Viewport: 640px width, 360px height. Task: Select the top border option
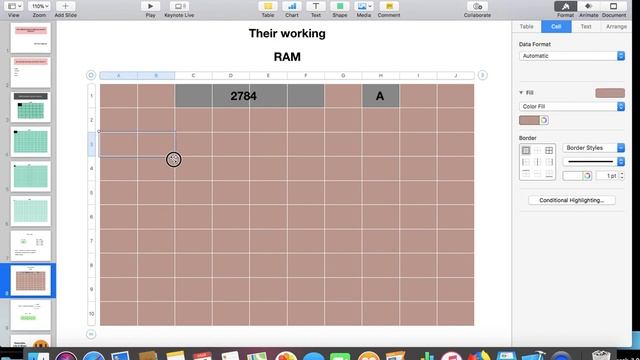click(x=526, y=174)
